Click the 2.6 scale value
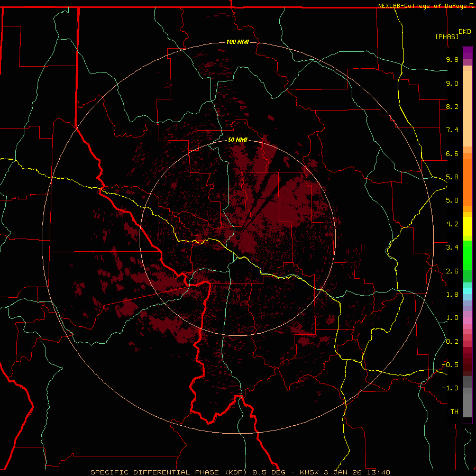Screen dimensions: 476x476 [452, 271]
